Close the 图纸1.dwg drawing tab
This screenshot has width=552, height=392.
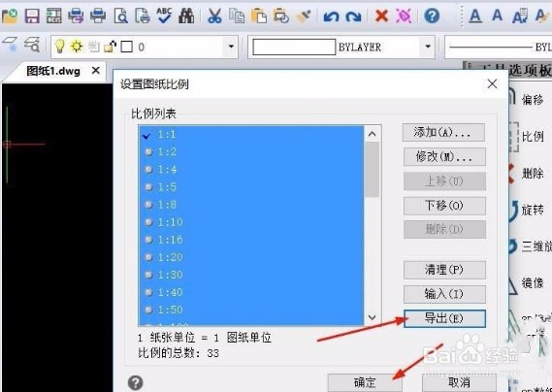(x=95, y=71)
